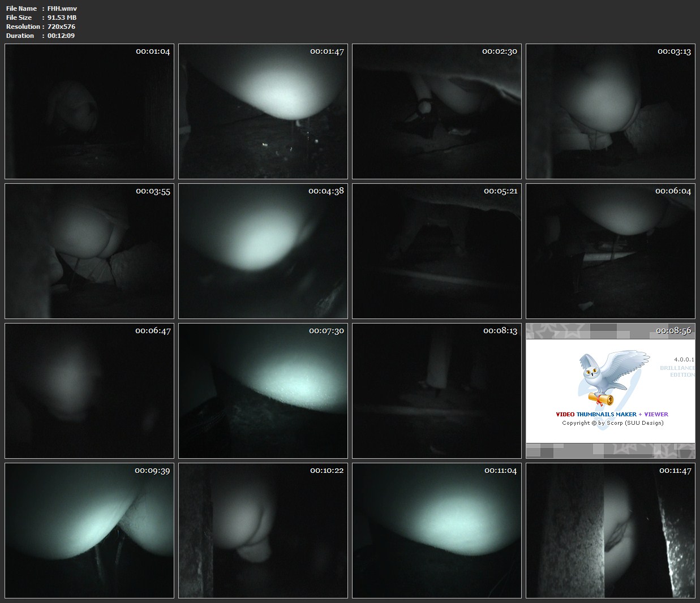Click the 00:03:13 timestamp label
Viewport: 700px width, 603px height.
tap(673, 51)
